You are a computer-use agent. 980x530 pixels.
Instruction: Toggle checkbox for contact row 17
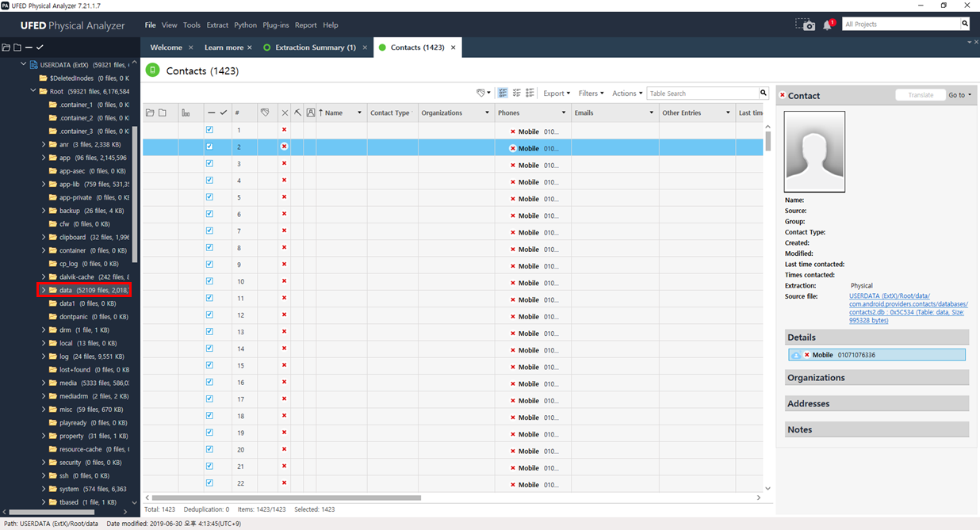(209, 398)
